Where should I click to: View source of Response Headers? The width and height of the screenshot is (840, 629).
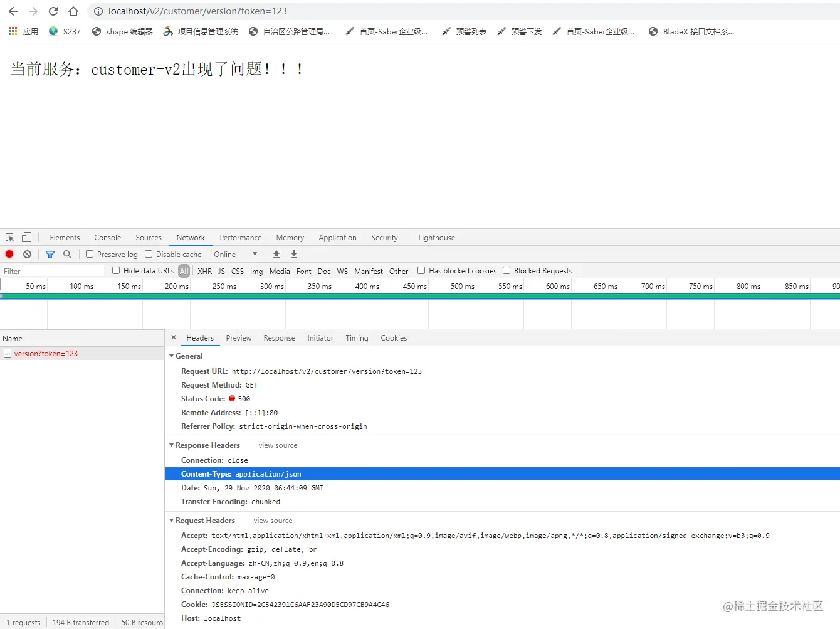click(x=278, y=445)
